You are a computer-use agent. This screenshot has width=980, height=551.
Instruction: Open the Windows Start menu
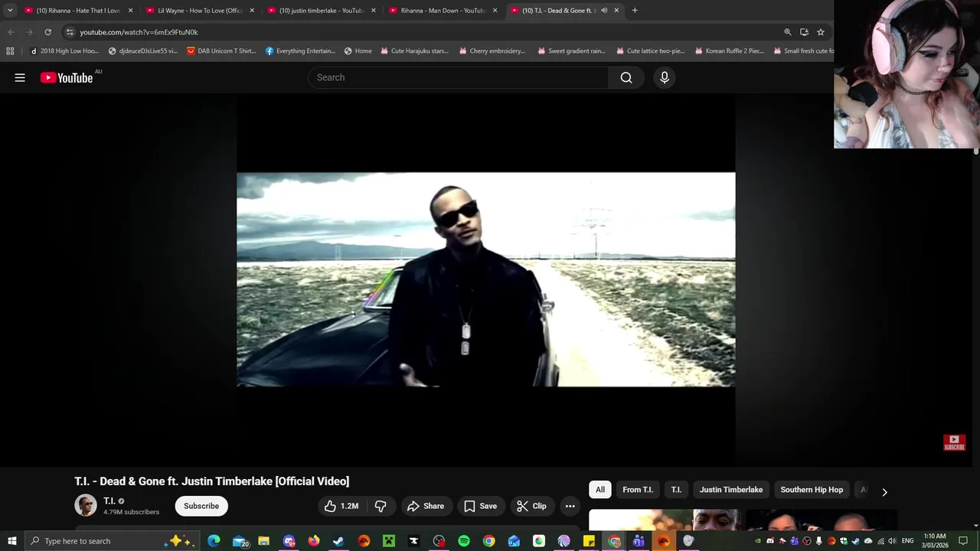tap(11, 541)
